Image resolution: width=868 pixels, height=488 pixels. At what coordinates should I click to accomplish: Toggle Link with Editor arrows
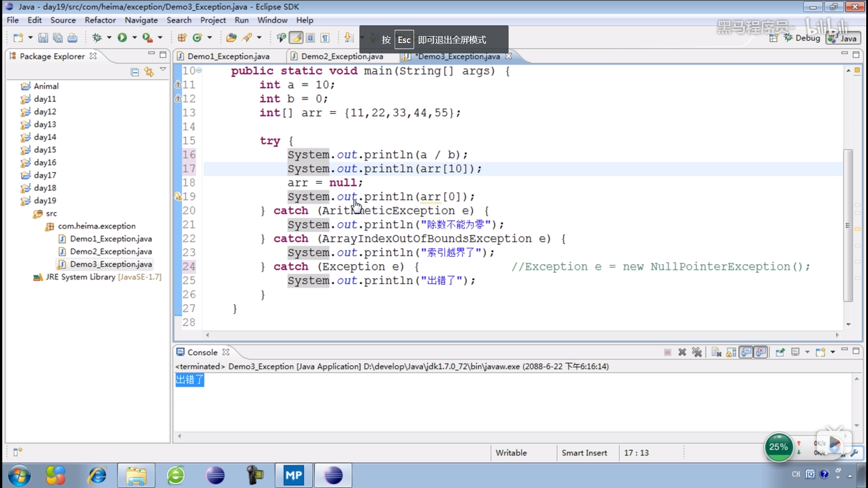(x=149, y=72)
